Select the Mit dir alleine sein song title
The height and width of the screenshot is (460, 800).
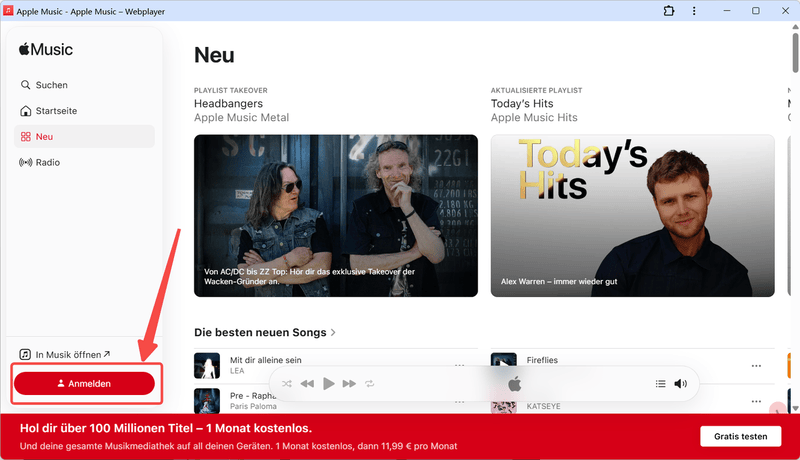click(266, 360)
